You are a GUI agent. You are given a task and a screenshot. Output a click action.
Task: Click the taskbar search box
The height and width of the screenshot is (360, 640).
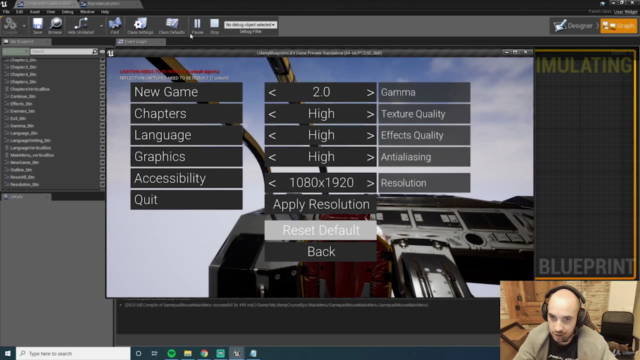[73, 353]
